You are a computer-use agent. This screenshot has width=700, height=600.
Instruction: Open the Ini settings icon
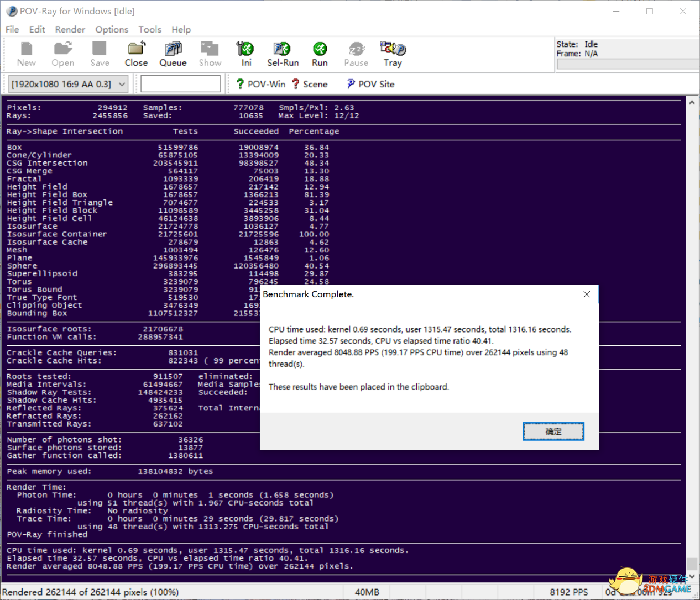coord(246,54)
